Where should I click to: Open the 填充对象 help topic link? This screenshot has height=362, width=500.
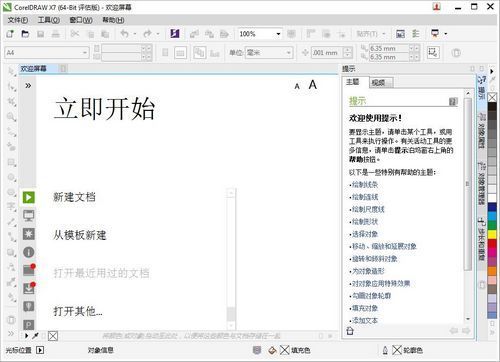pos(365,308)
